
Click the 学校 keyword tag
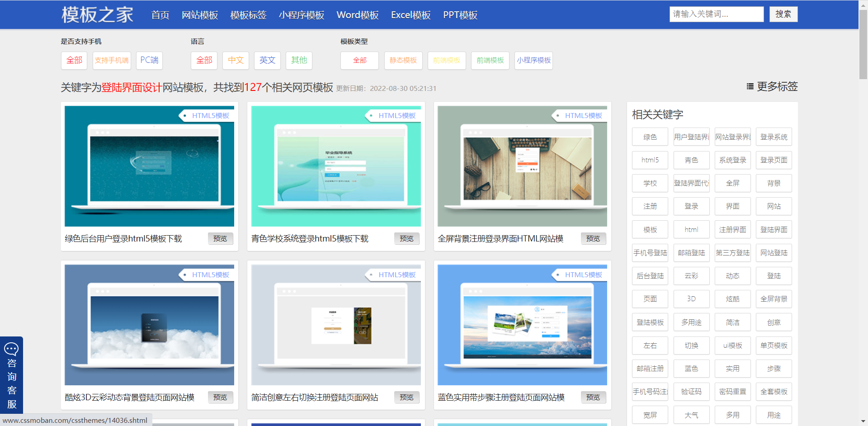[650, 183]
